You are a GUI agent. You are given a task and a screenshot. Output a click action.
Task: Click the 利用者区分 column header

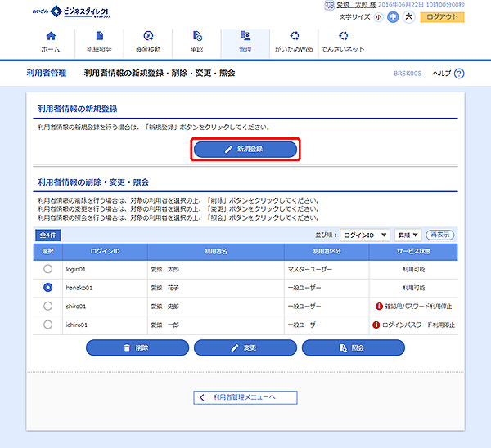[x=327, y=252]
